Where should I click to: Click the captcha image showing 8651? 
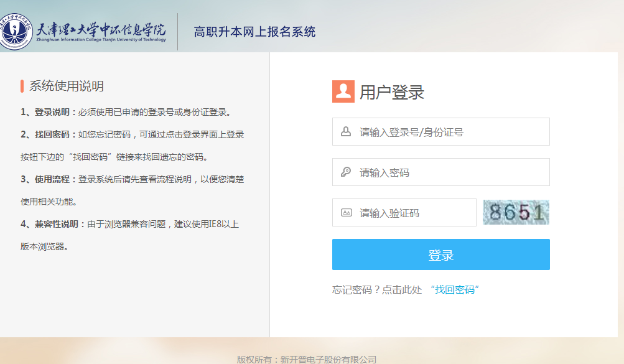(x=516, y=212)
